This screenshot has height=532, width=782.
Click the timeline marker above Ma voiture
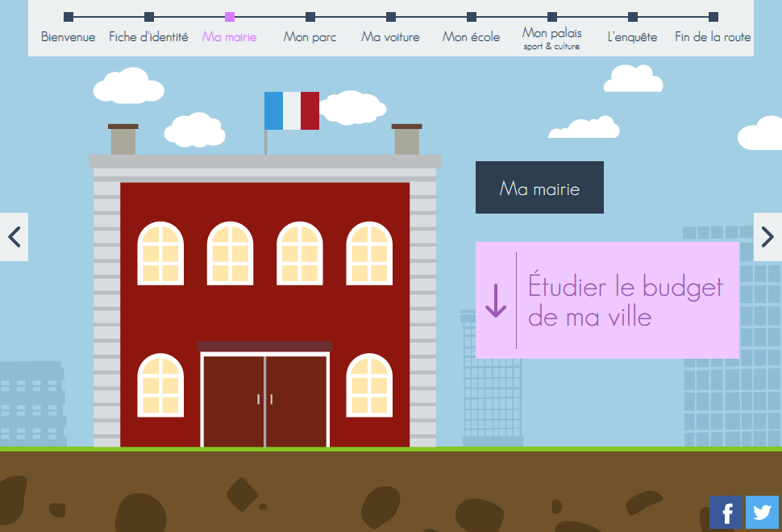pos(391,17)
